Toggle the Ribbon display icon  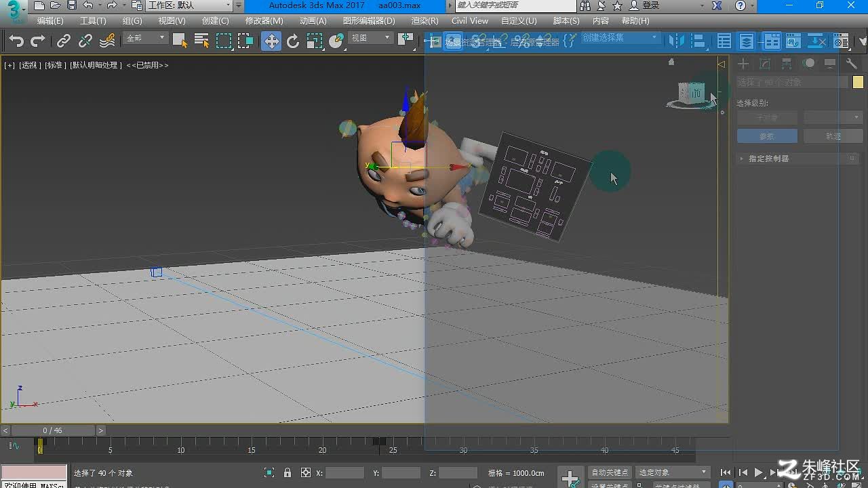point(772,41)
